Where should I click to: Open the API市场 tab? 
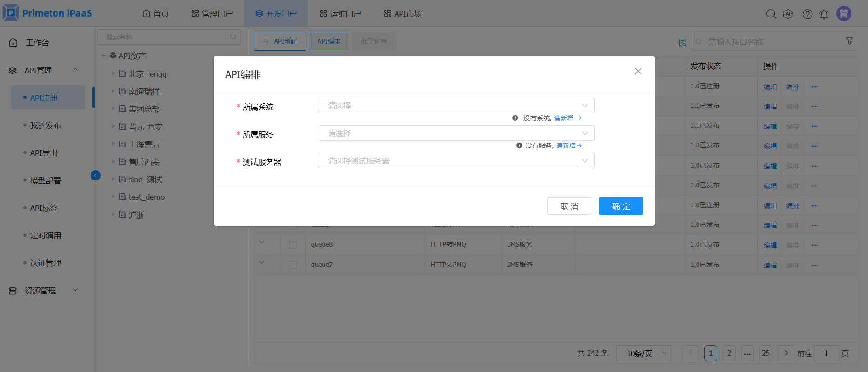pos(403,14)
